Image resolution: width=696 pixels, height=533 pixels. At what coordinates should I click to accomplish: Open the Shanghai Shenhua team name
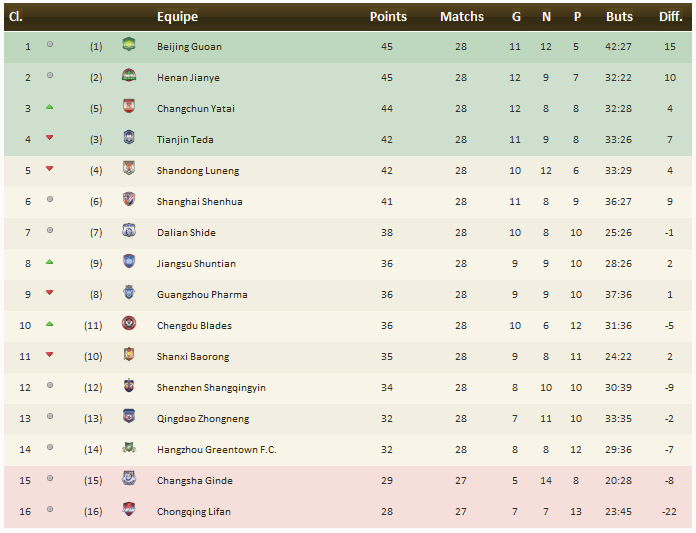tap(199, 201)
